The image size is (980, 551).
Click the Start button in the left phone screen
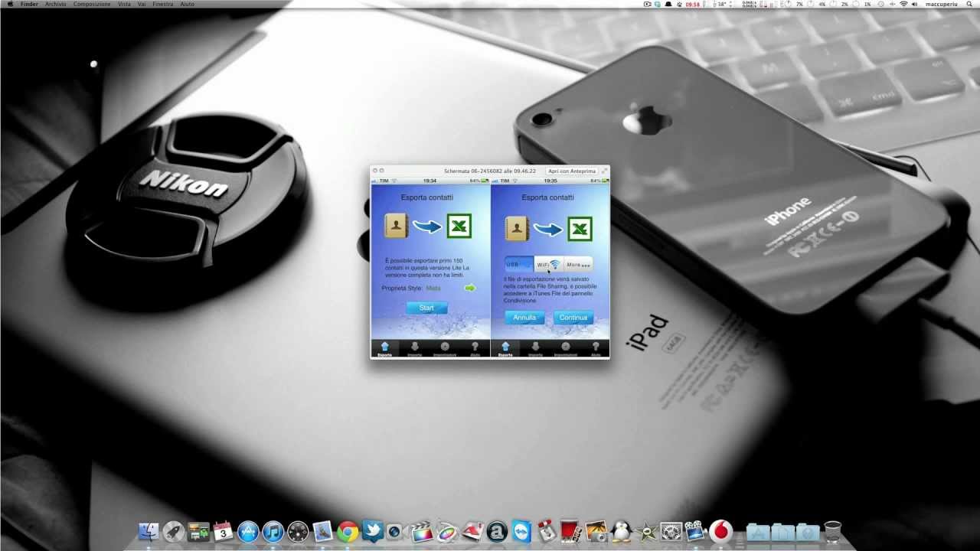426,308
